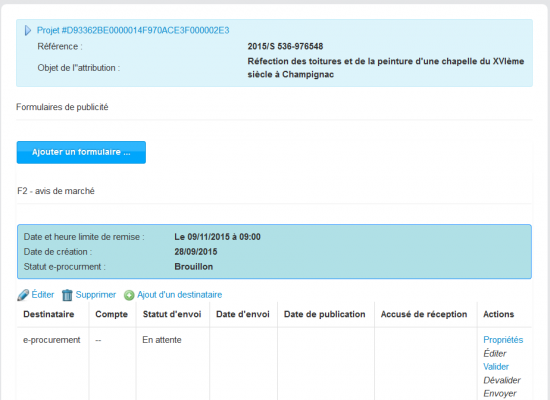
Task: Click the pencil Éditer icon
Action: 23,295
